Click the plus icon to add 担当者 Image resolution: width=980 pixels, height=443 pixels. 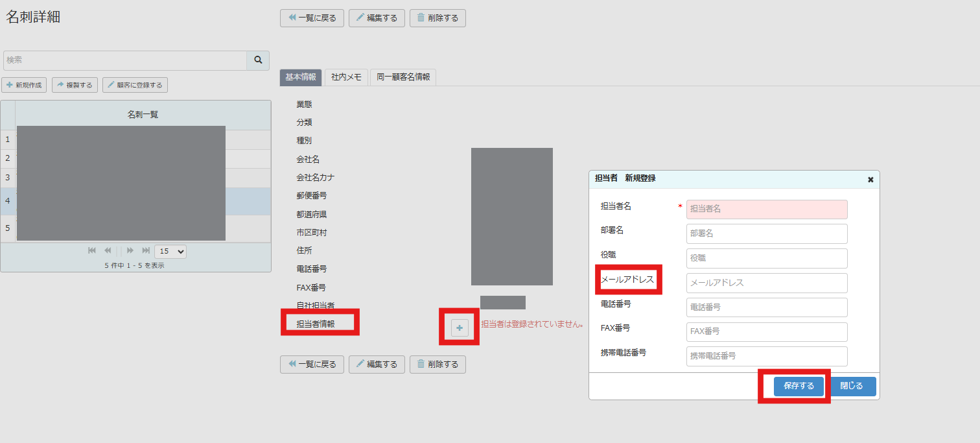(x=460, y=328)
